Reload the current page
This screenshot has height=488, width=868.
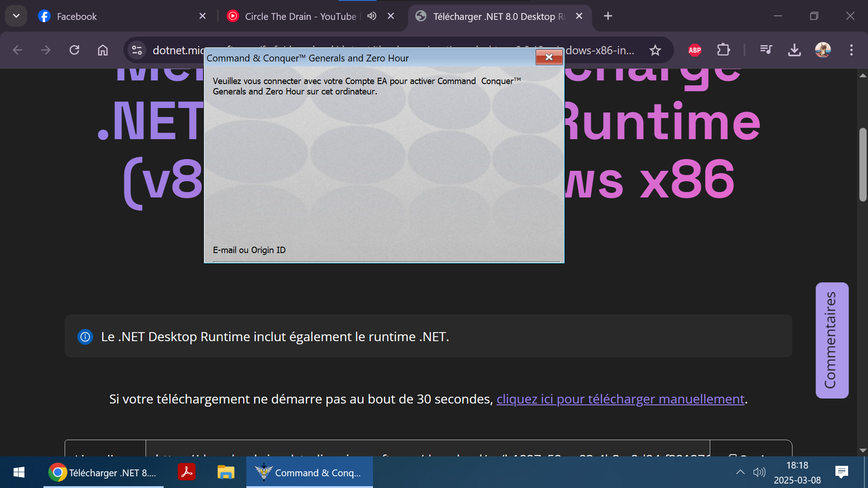tap(75, 50)
